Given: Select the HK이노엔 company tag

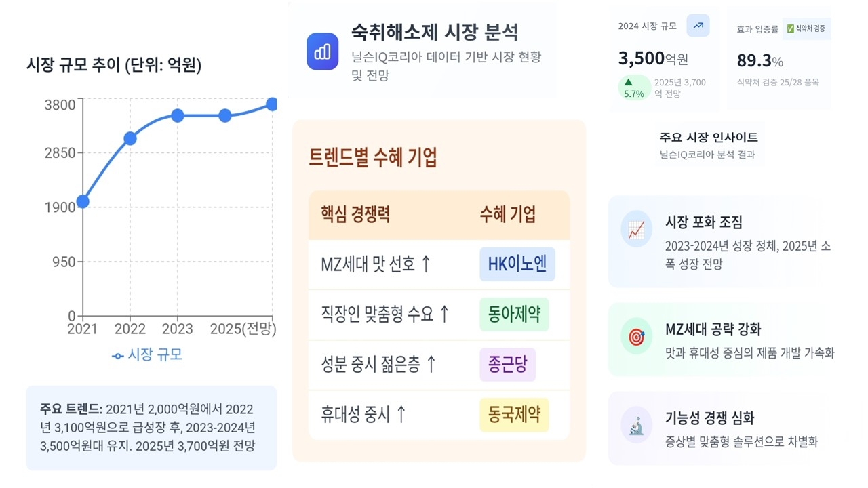Looking at the screenshot, I should [x=517, y=264].
